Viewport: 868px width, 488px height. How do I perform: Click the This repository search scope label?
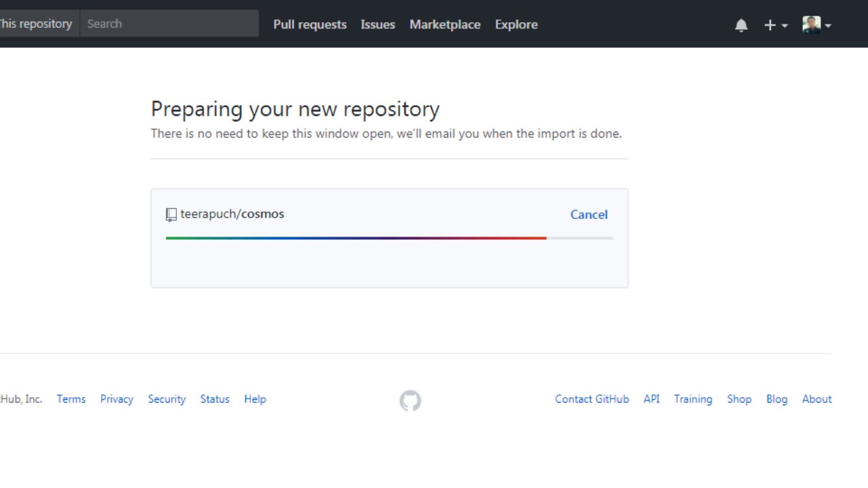coord(36,24)
